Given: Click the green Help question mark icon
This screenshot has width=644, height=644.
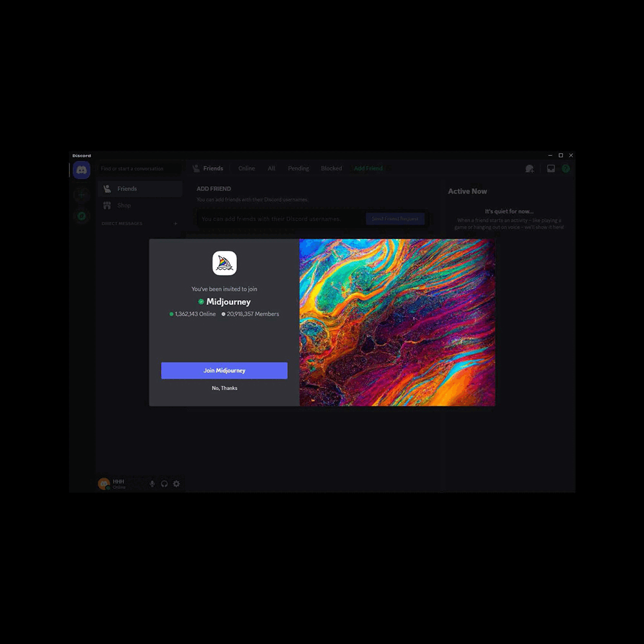Looking at the screenshot, I should pos(565,169).
